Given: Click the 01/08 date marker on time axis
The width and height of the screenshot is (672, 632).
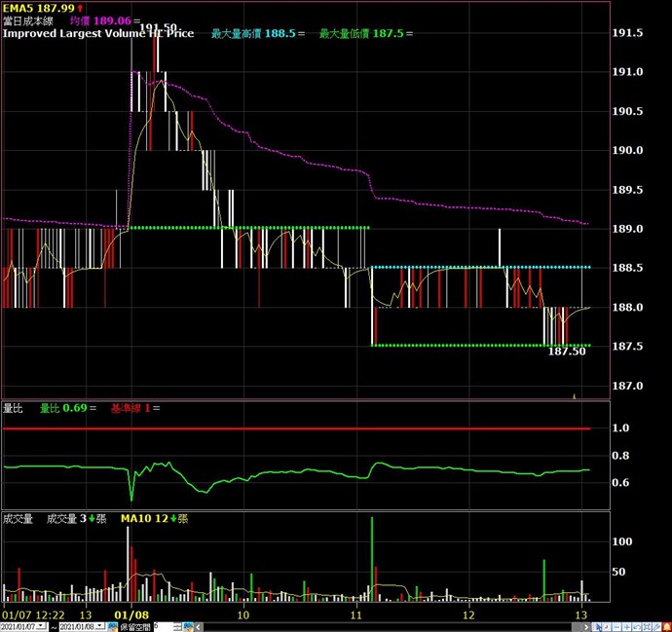Looking at the screenshot, I should (x=131, y=614).
